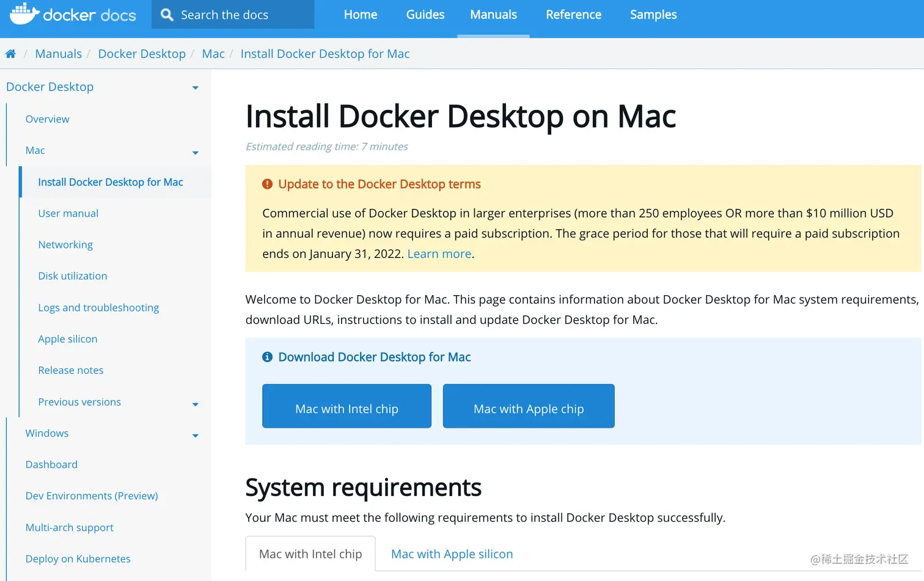Expand the Previous versions arrow

(196, 404)
